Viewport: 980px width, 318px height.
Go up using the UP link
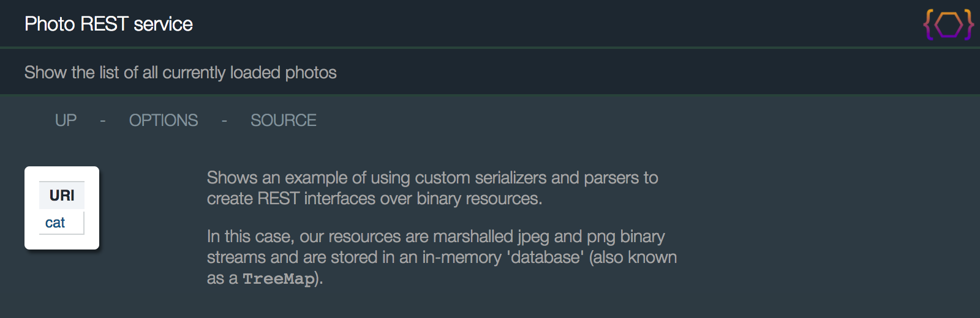[66, 120]
